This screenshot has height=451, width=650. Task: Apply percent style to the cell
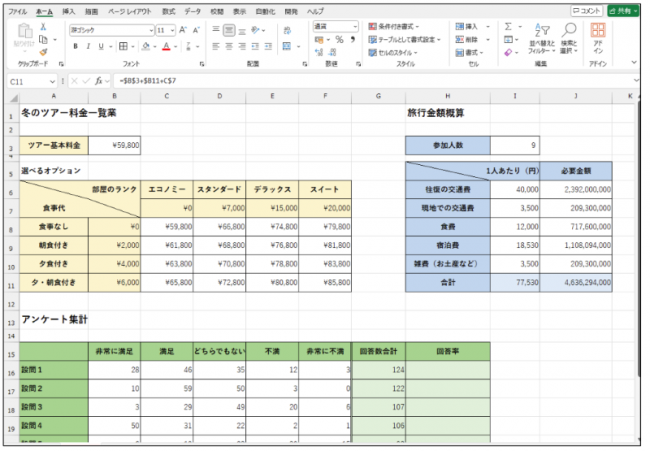[x=339, y=39]
